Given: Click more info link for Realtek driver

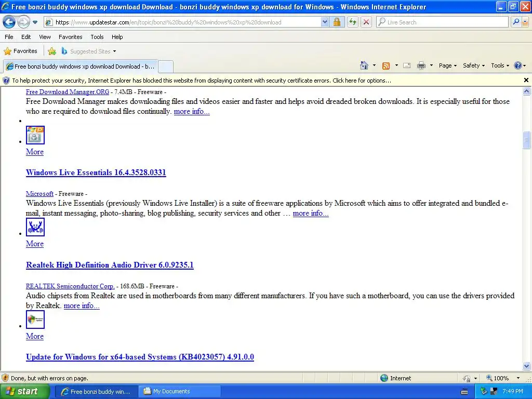Looking at the screenshot, I should (x=82, y=305).
